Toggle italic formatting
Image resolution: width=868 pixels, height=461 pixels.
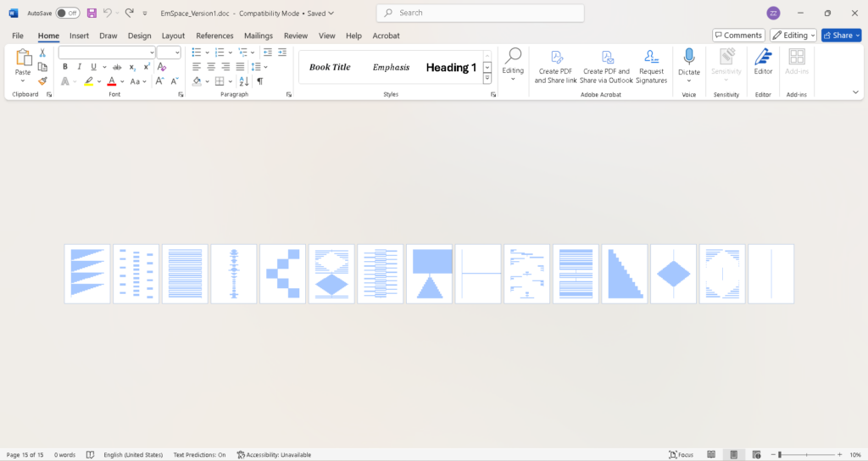[79, 67]
